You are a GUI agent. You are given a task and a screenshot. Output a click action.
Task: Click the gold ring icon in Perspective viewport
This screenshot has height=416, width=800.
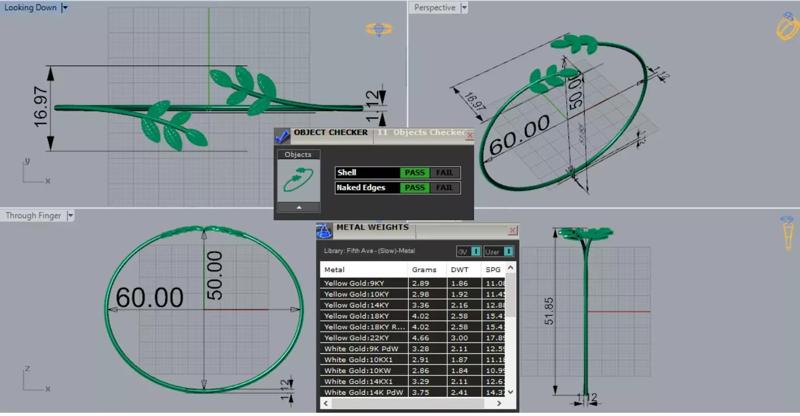(788, 27)
